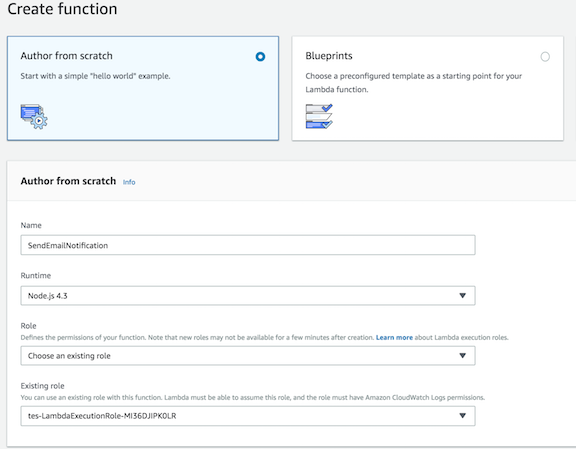The width and height of the screenshot is (576, 449).
Task: Click the Blueprints checklist icon
Action: tap(319, 116)
